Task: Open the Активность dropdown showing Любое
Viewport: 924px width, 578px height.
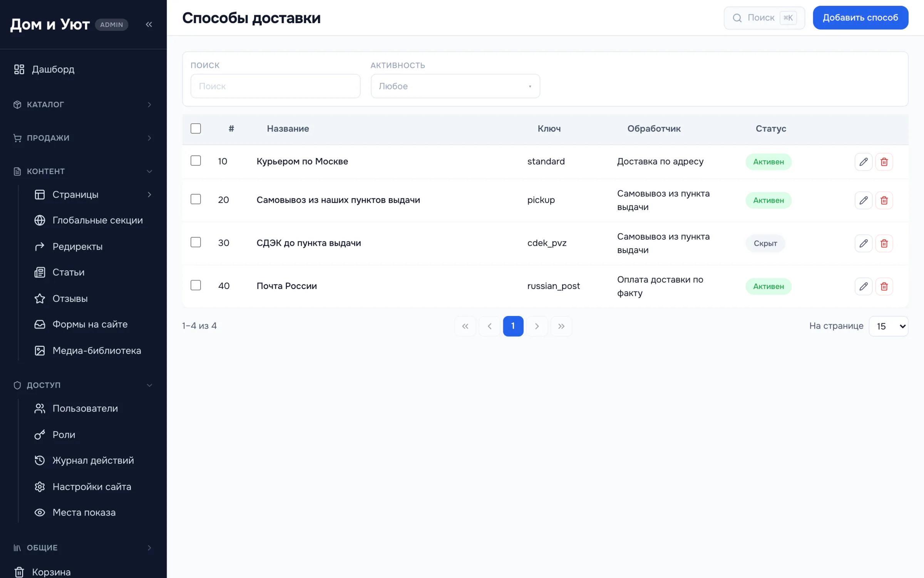Action: point(455,86)
